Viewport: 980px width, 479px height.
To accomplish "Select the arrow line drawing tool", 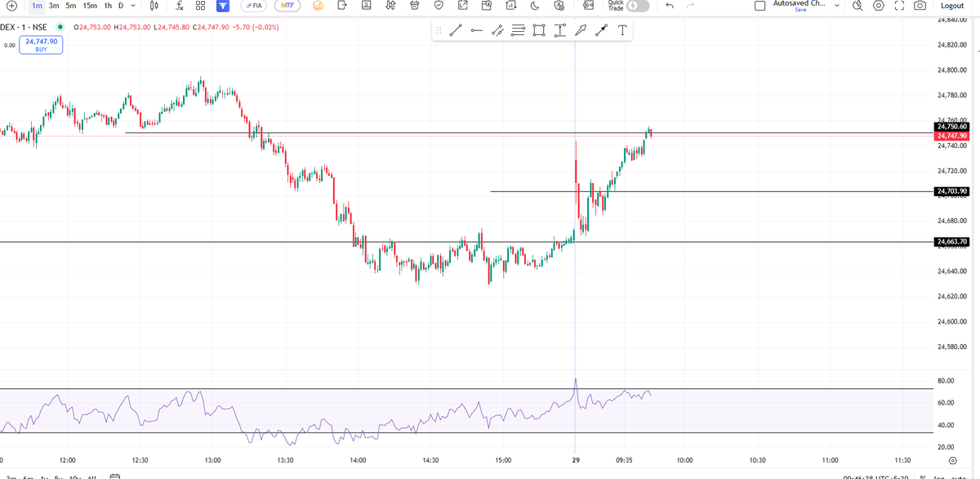I will pos(602,31).
